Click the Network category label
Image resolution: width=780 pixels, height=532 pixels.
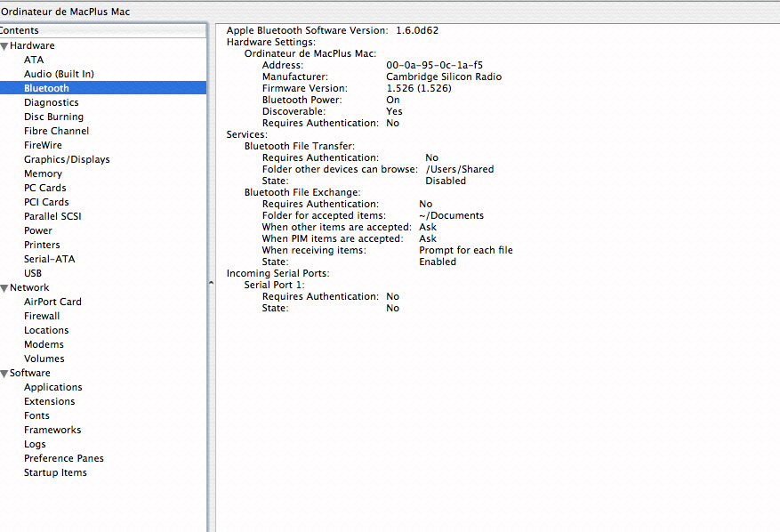(x=30, y=287)
